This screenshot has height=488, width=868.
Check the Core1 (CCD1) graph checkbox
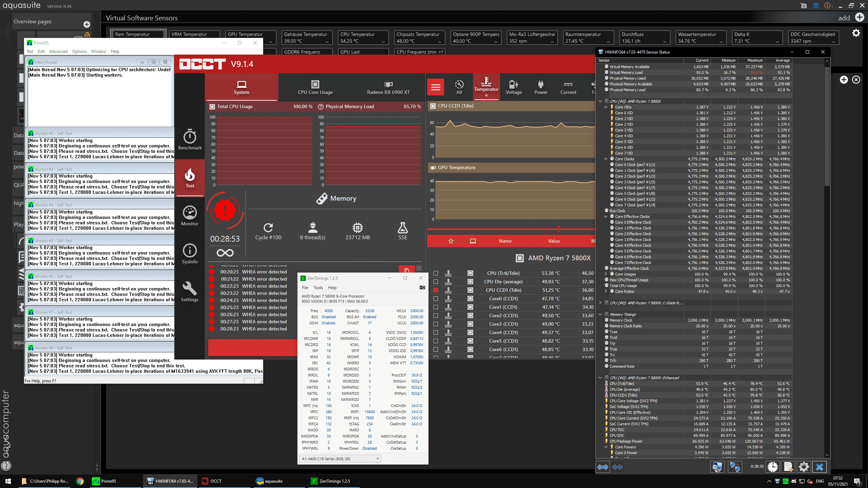pyautogui.click(x=436, y=307)
